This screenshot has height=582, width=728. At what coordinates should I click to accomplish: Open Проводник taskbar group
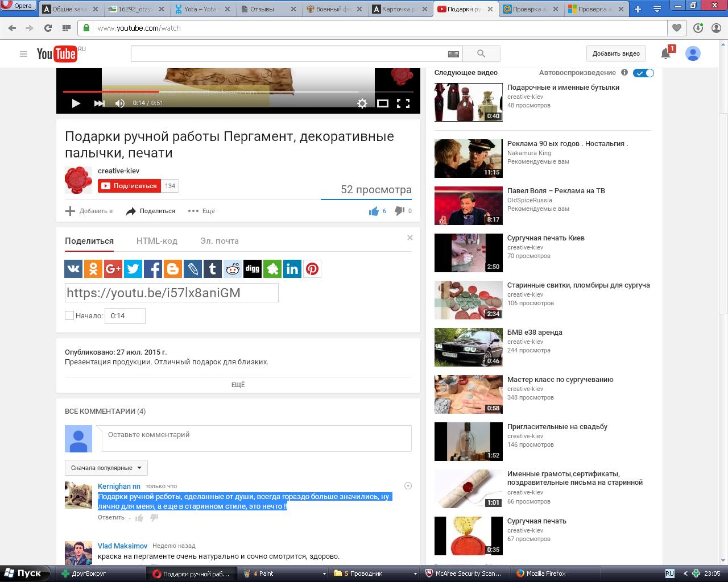tap(374, 573)
